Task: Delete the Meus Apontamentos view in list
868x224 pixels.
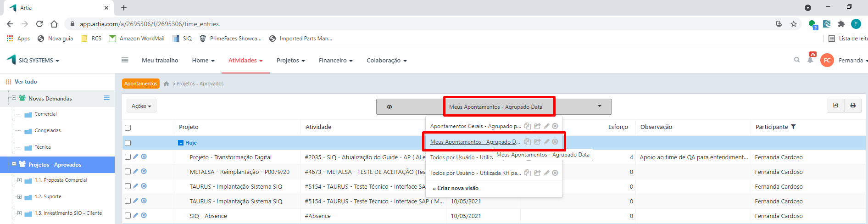Action: 555,142
